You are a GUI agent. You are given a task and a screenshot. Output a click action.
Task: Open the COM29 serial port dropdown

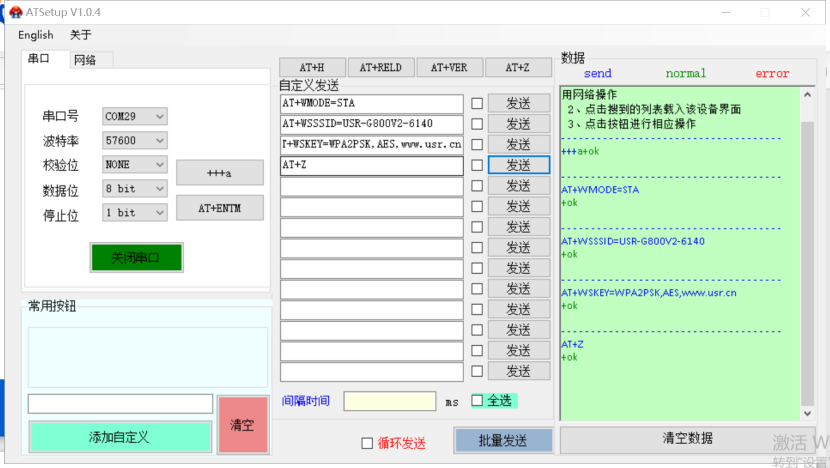point(135,117)
